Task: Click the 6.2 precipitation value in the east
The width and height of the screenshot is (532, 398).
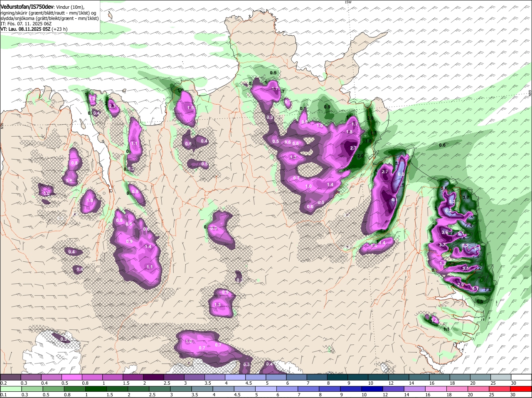Action: 448,211
